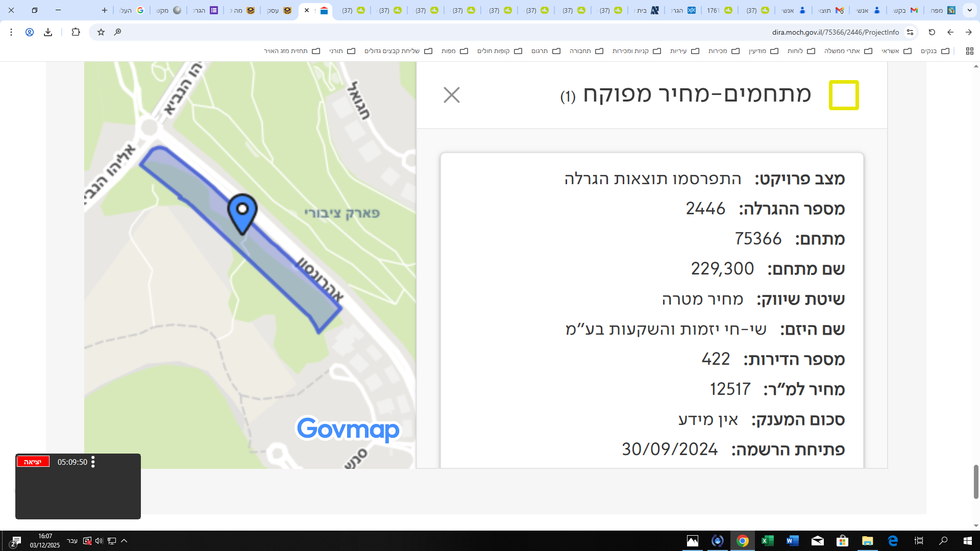This screenshot has width=980, height=551.
Task: Mute audio via the taskbar speaker icon
Action: click(x=99, y=541)
